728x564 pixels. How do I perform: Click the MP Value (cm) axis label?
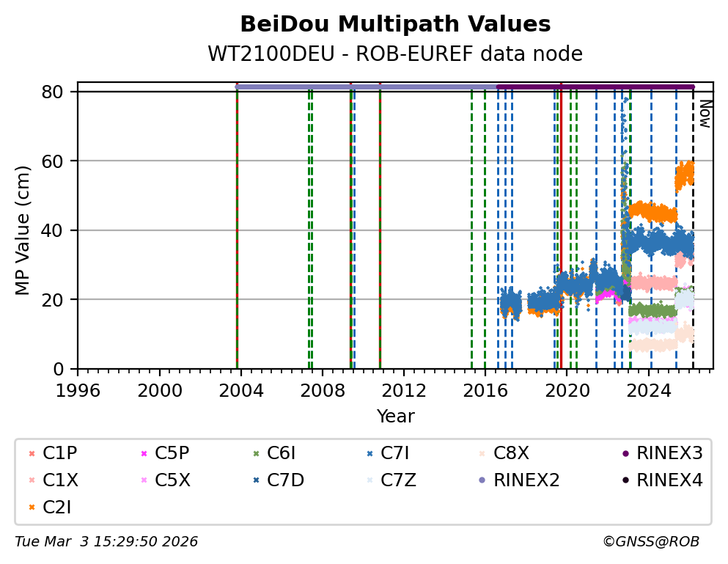tap(23, 230)
